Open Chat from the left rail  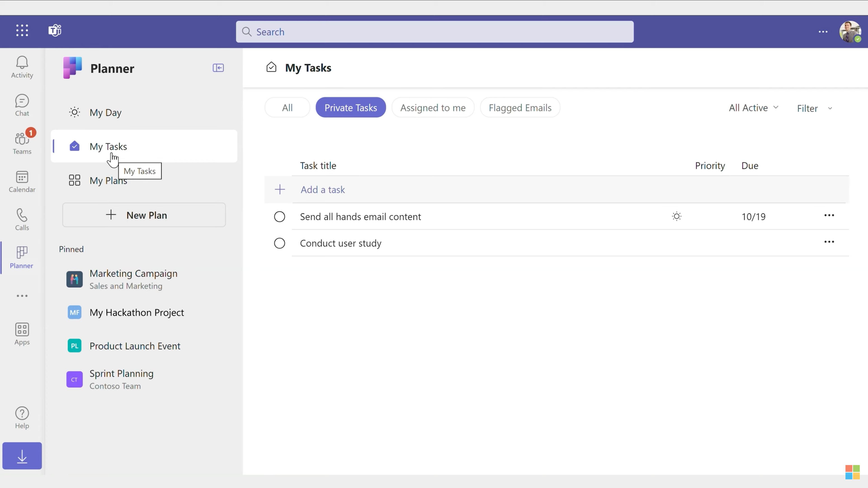[x=22, y=105]
